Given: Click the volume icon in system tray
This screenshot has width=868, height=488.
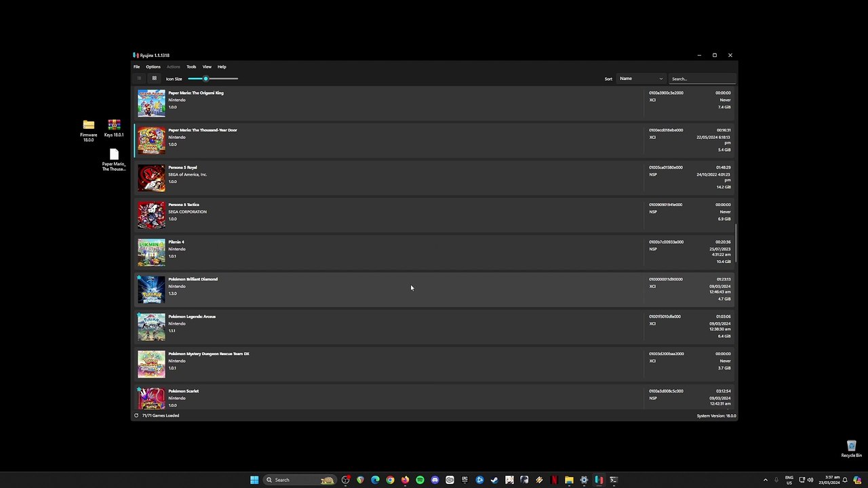Looking at the screenshot, I should point(810,480).
